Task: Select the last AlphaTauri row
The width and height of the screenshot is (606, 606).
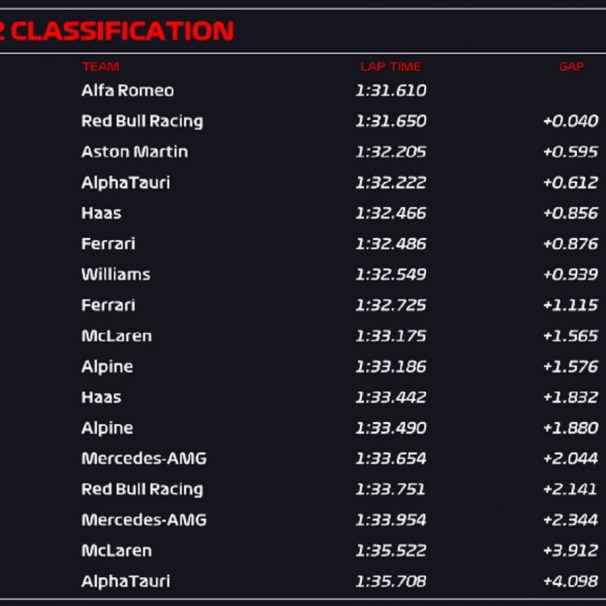Action: (303, 581)
